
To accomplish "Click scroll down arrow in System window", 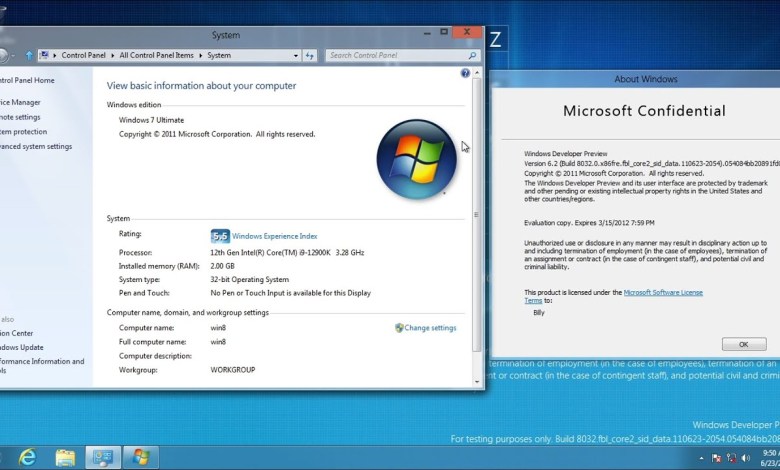I will coord(477,382).
